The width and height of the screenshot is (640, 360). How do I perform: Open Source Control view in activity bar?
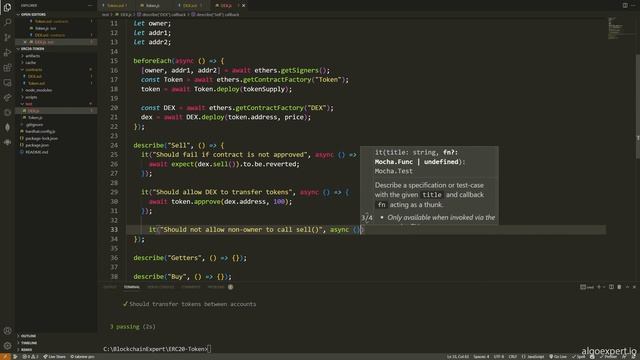coord(7,37)
